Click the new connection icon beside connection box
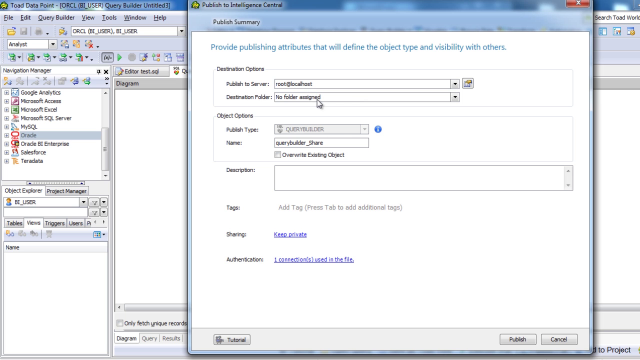The height and width of the screenshot is (360, 640). click(62, 31)
